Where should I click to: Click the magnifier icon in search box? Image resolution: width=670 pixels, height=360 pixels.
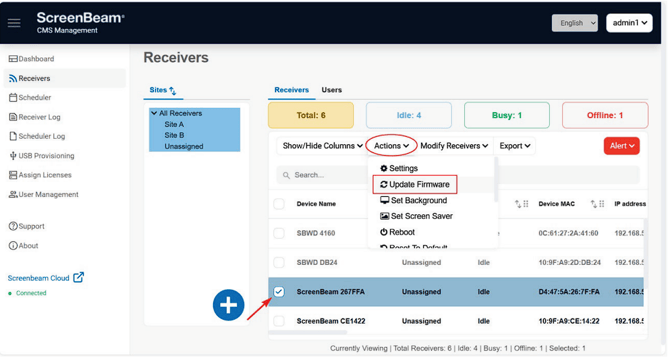click(x=286, y=175)
